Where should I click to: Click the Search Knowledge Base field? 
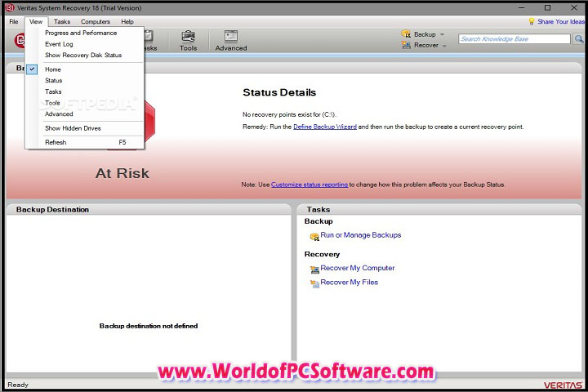[x=514, y=38]
